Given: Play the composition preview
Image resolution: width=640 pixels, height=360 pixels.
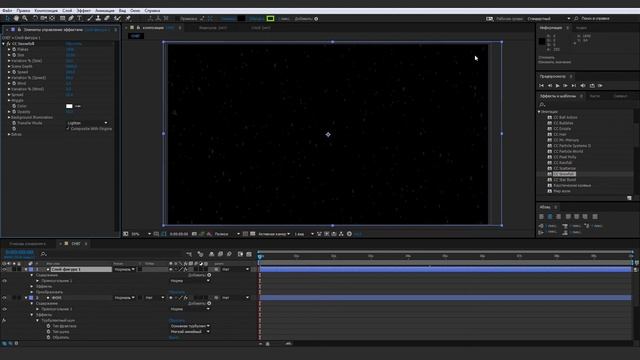Looking at the screenshot, I should pos(558,86).
